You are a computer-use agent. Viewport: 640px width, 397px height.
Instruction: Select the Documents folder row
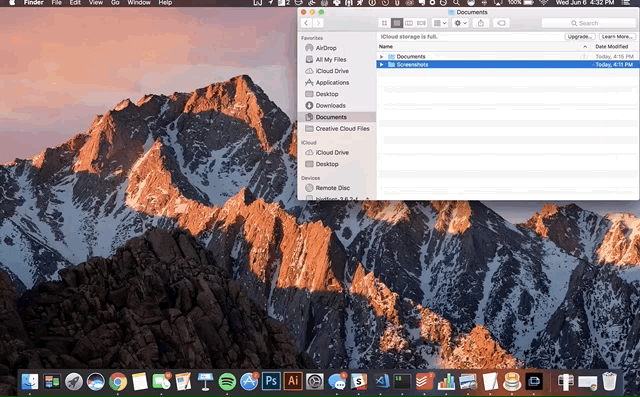[508, 57]
